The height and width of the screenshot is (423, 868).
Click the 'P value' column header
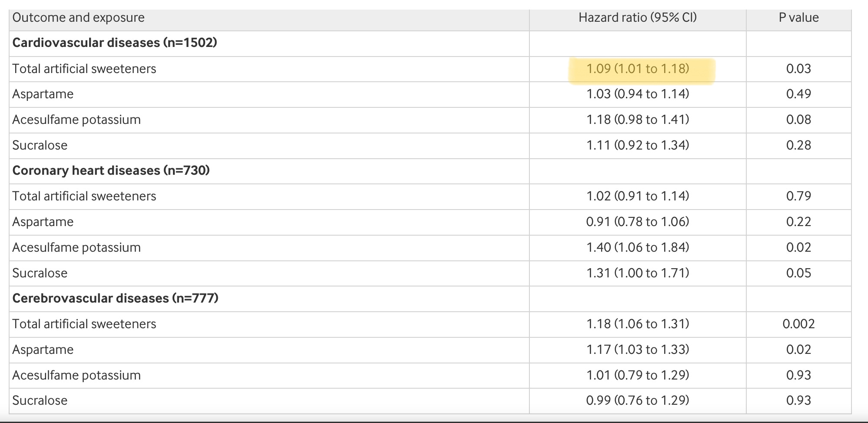coord(798,17)
